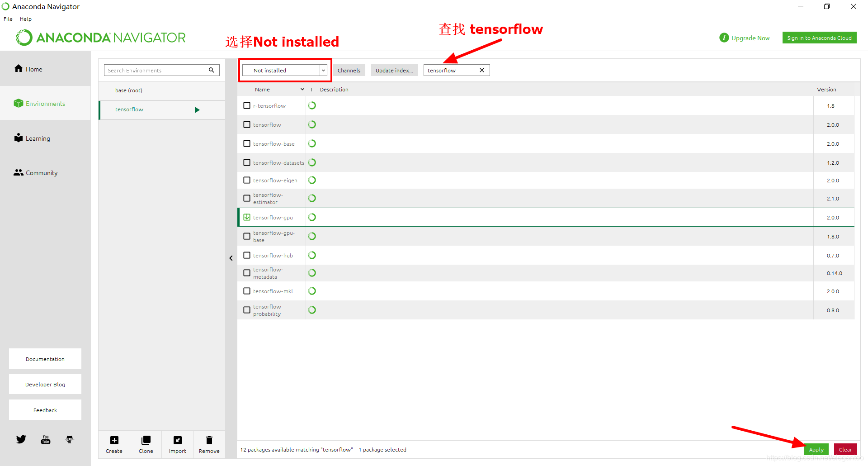
Task: Remove the selected environment
Action: point(209,444)
